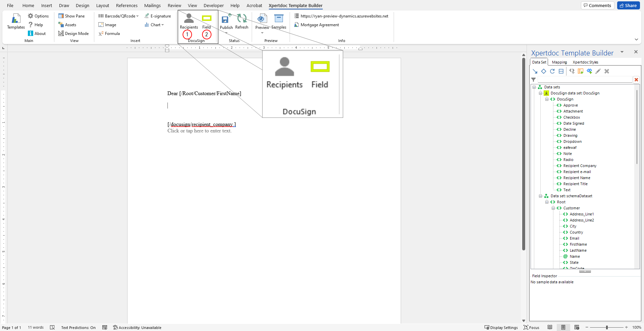Open the Developer ribbon tab
The width and height of the screenshot is (644, 331).
pos(213,5)
